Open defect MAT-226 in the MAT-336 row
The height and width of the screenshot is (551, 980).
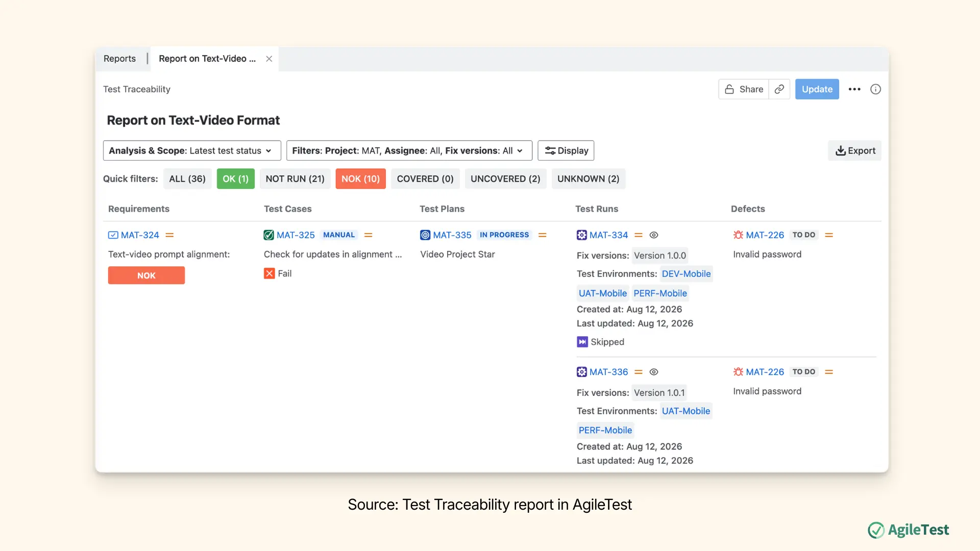[765, 372]
